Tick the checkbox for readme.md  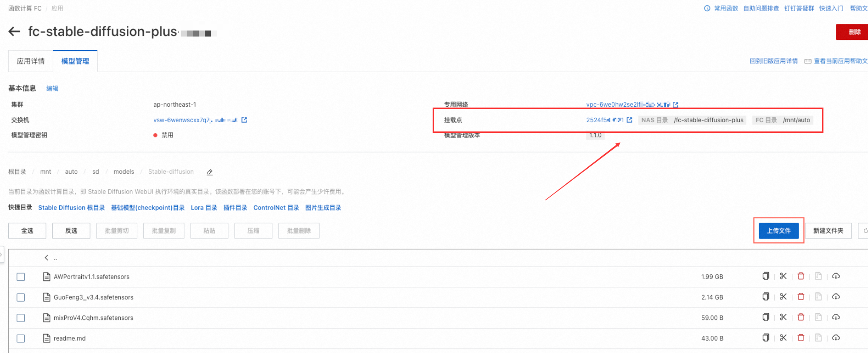coord(21,338)
